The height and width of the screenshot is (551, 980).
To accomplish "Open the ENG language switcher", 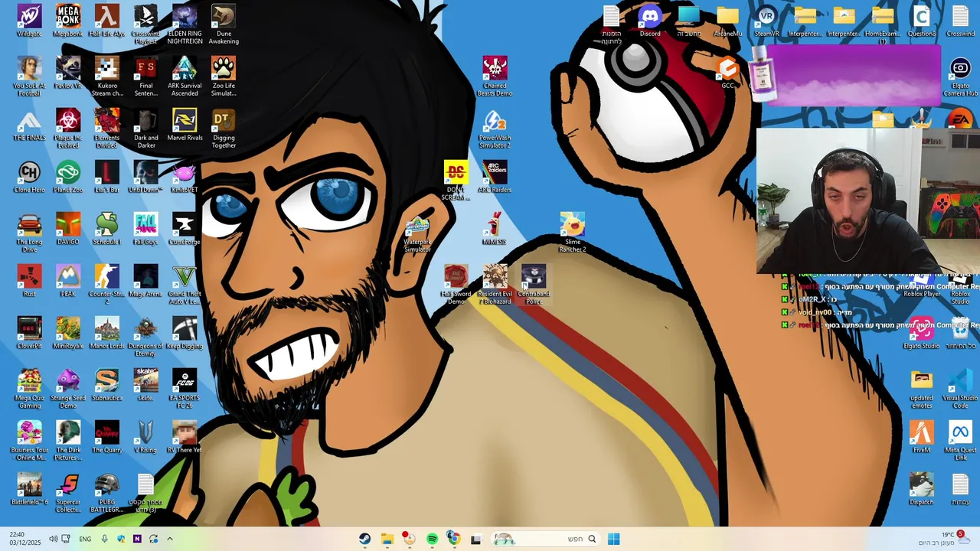I will click(x=85, y=539).
